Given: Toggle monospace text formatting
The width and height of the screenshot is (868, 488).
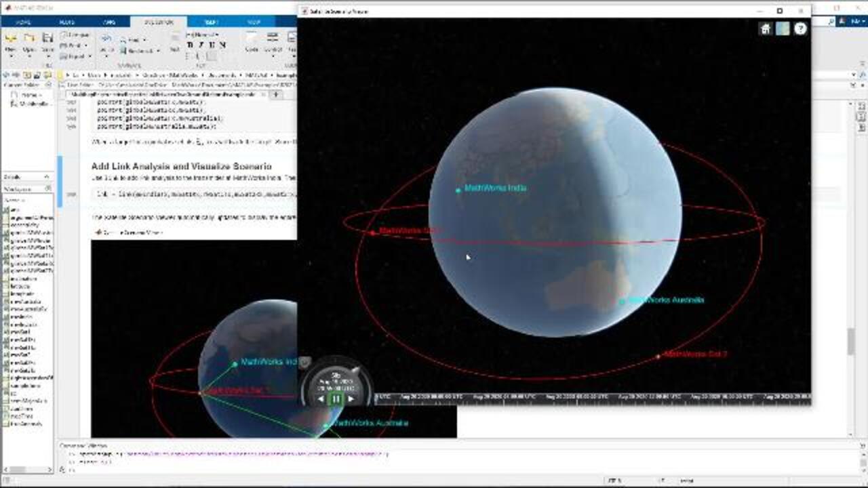Looking at the screenshot, I should pyautogui.click(x=223, y=45).
